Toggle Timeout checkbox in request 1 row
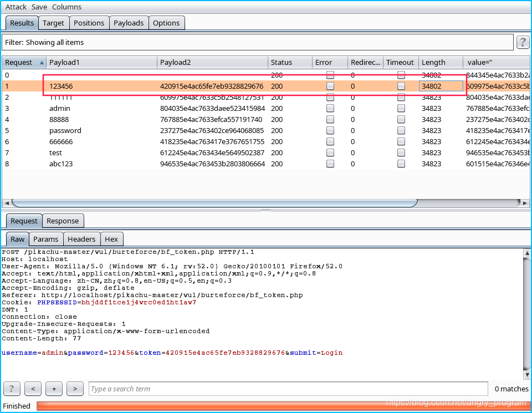This screenshot has height=413, width=532. (401, 86)
